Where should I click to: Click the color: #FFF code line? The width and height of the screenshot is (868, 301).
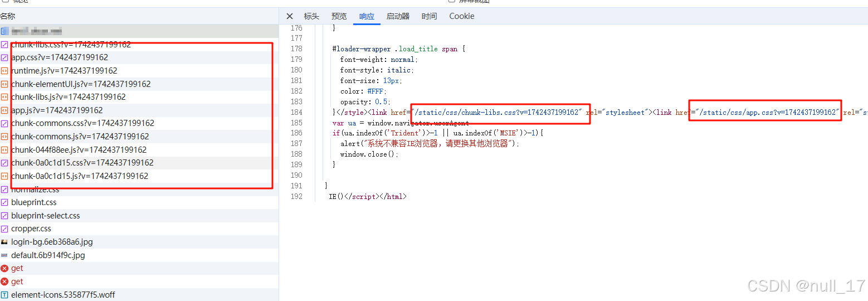[x=363, y=91]
